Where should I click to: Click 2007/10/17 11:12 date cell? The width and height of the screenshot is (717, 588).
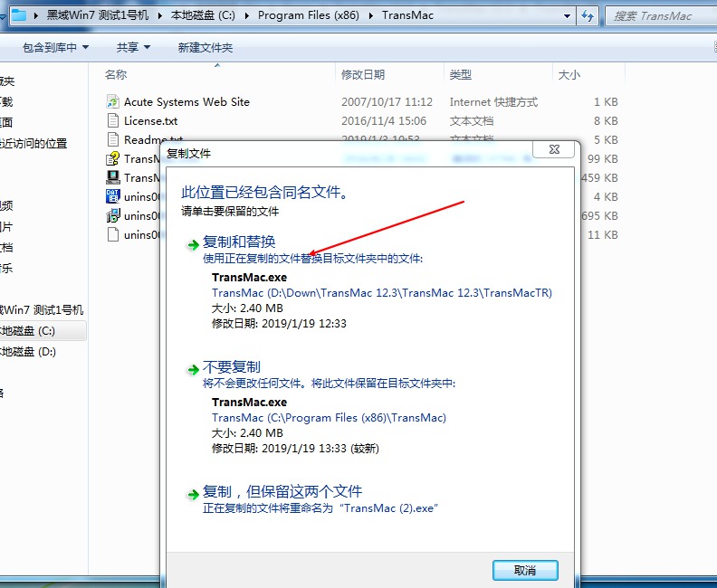click(387, 101)
